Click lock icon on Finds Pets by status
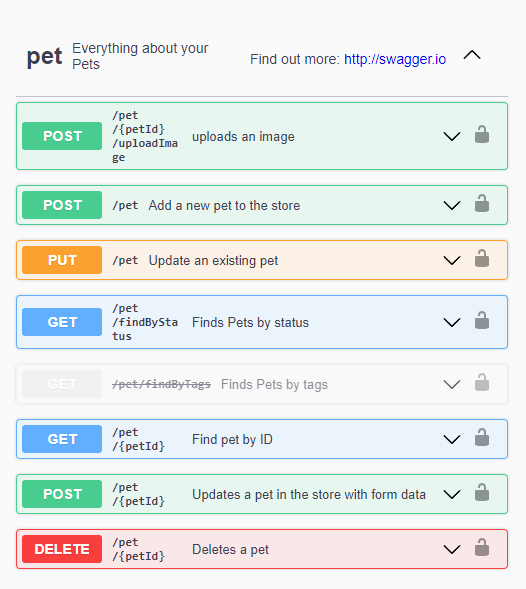The width and height of the screenshot is (526, 589). click(x=482, y=320)
